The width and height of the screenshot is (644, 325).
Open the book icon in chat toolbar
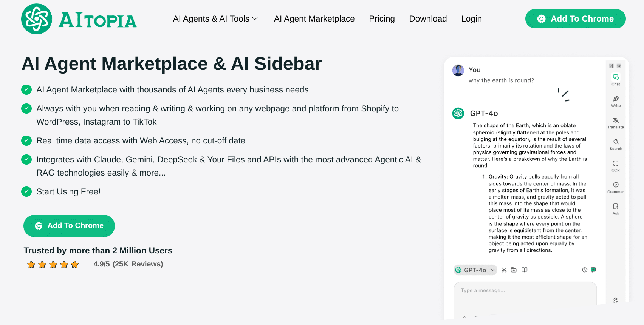point(525,270)
